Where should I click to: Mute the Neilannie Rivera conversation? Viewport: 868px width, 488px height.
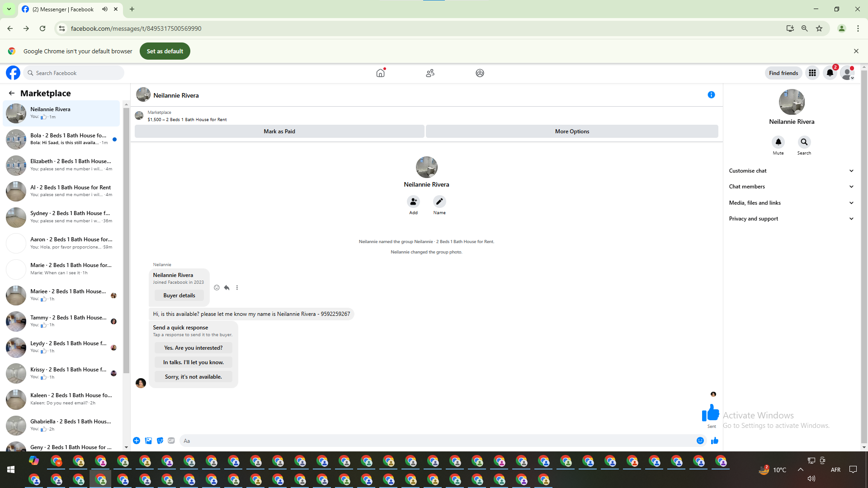click(778, 142)
